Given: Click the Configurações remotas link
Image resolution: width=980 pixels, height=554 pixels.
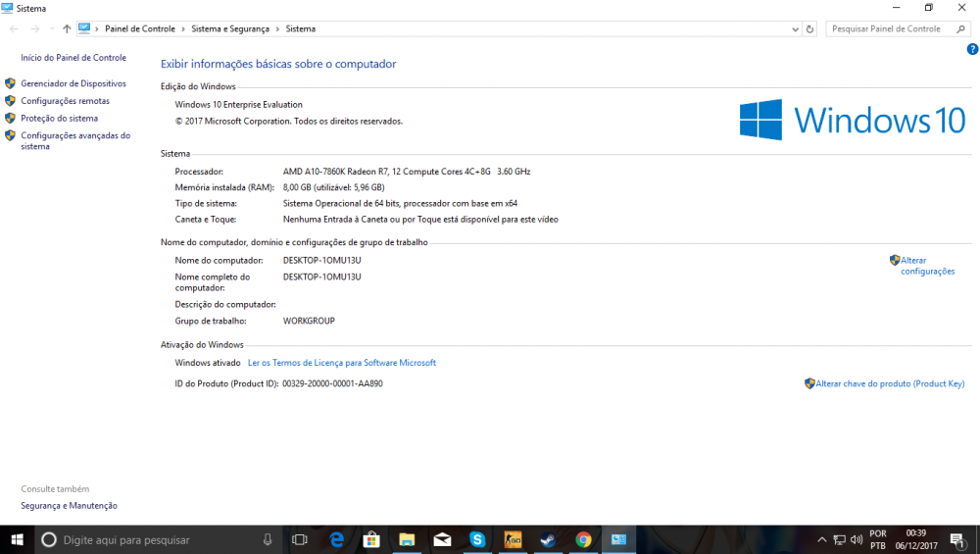Looking at the screenshot, I should (x=65, y=101).
